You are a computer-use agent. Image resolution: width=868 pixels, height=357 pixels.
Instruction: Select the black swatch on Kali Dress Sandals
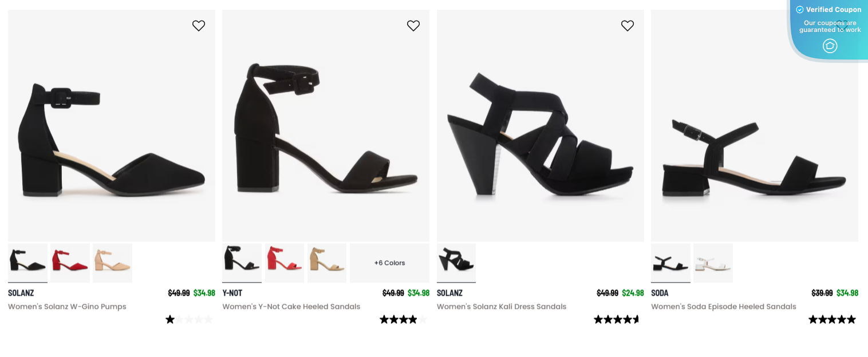(x=456, y=263)
